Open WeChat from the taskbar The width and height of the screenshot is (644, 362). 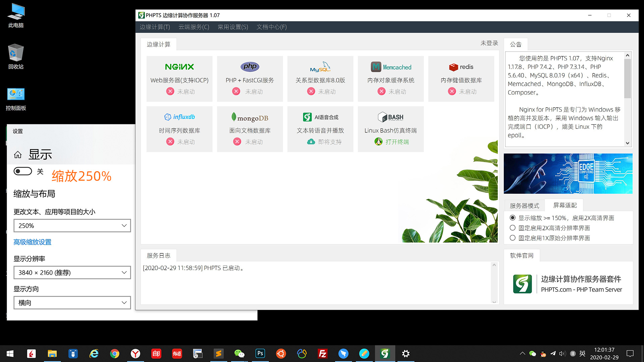click(239, 354)
